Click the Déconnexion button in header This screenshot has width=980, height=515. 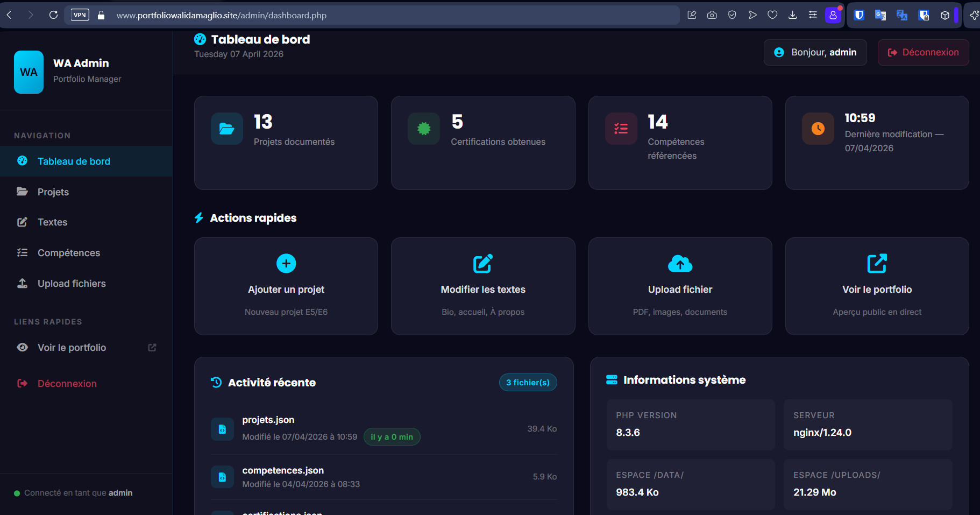tap(923, 52)
